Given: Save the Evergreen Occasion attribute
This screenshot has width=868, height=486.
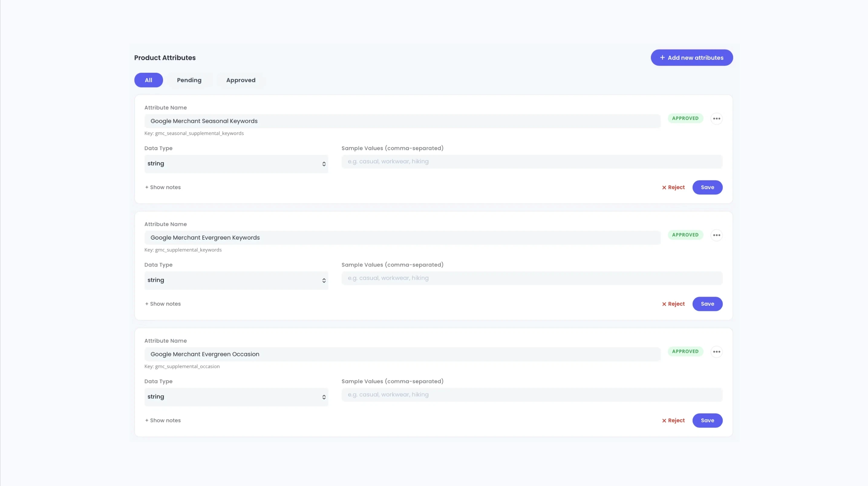Looking at the screenshot, I should coord(707,420).
